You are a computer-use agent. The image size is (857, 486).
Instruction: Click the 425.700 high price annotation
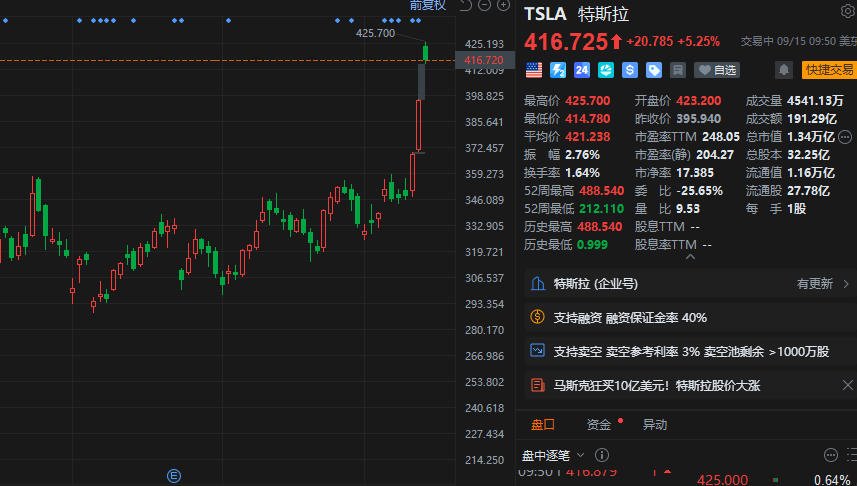[375, 33]
